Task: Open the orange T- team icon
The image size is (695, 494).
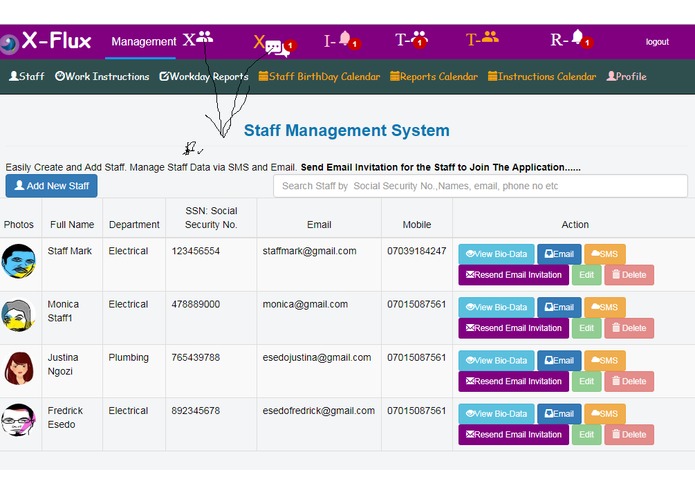Action: (482, 39)
